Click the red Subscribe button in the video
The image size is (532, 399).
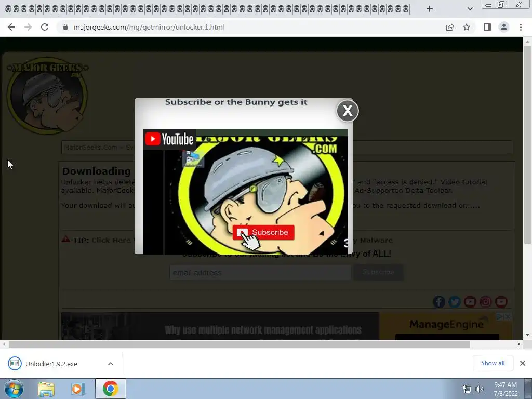coord(263,232)
